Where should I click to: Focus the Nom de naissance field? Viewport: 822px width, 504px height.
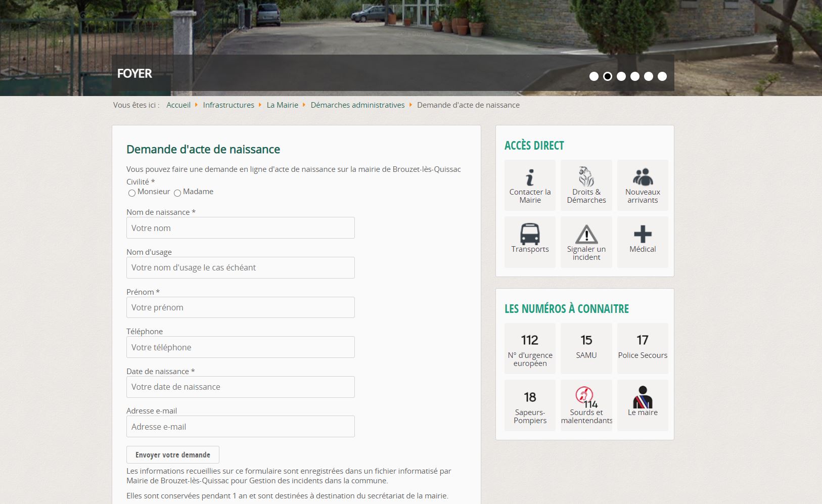(x=241, y=228)
